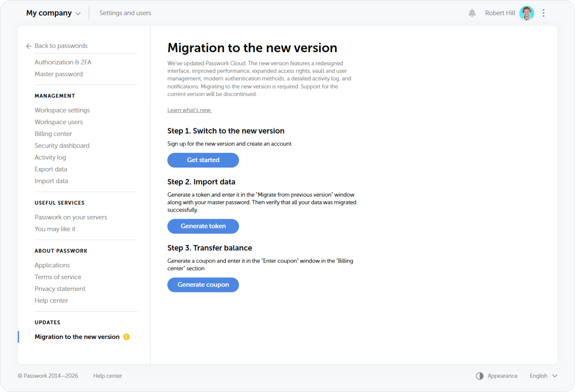Open Workspace settings
The width and height of the screenshot is (575, 392).
click(62, 110)
